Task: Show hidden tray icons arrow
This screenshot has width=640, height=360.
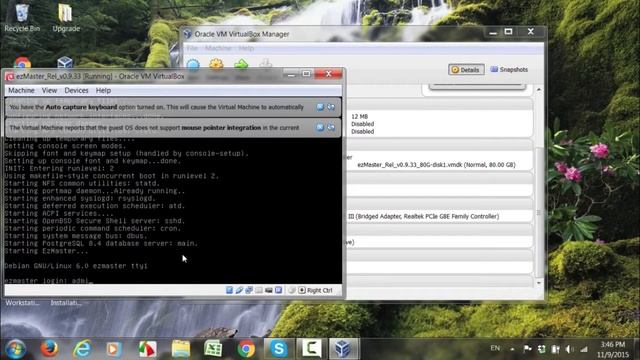Action: [512, 349]
